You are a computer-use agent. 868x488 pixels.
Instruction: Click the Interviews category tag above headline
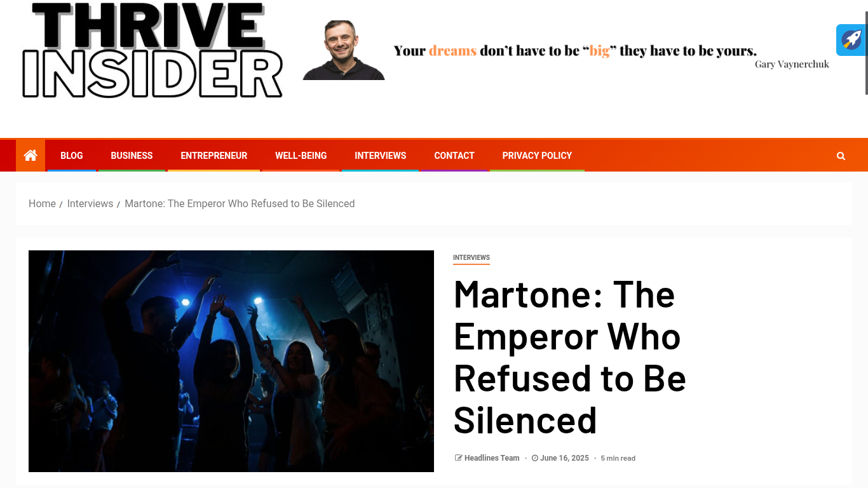tap(471, 258)
